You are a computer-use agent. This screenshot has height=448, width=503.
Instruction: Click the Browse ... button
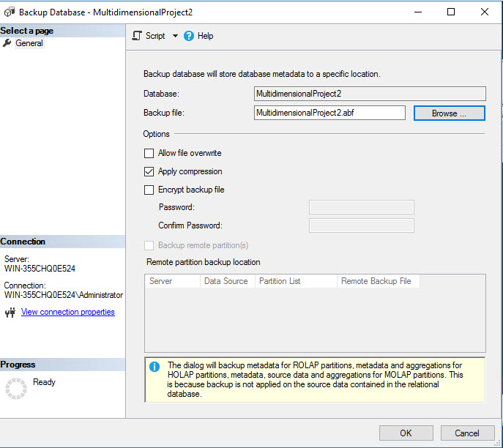449,113
